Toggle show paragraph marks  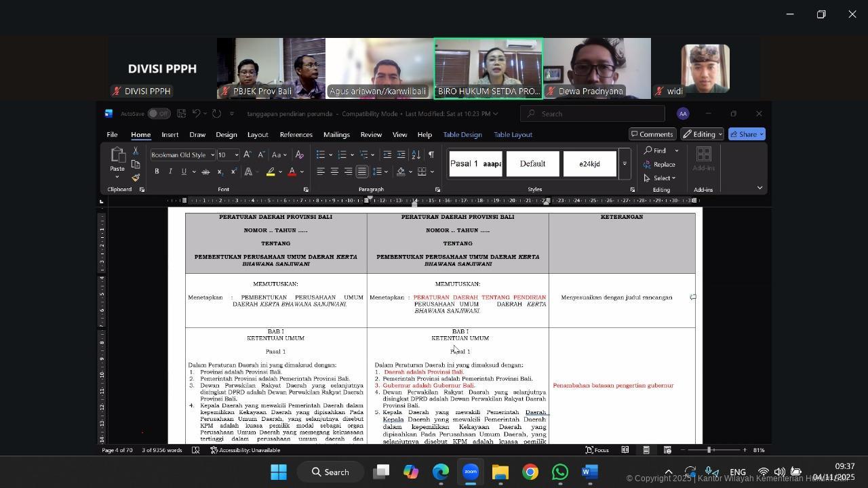(431, 155)
